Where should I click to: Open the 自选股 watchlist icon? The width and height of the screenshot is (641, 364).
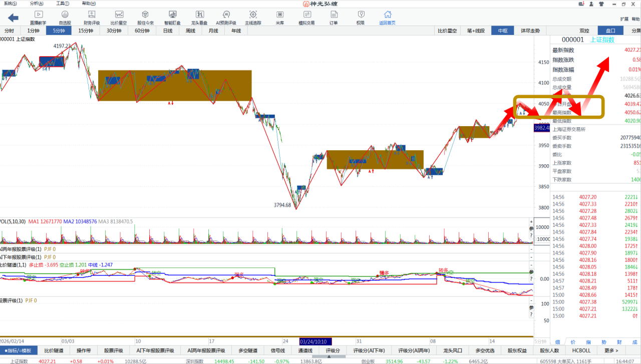(x=65, y=18)
